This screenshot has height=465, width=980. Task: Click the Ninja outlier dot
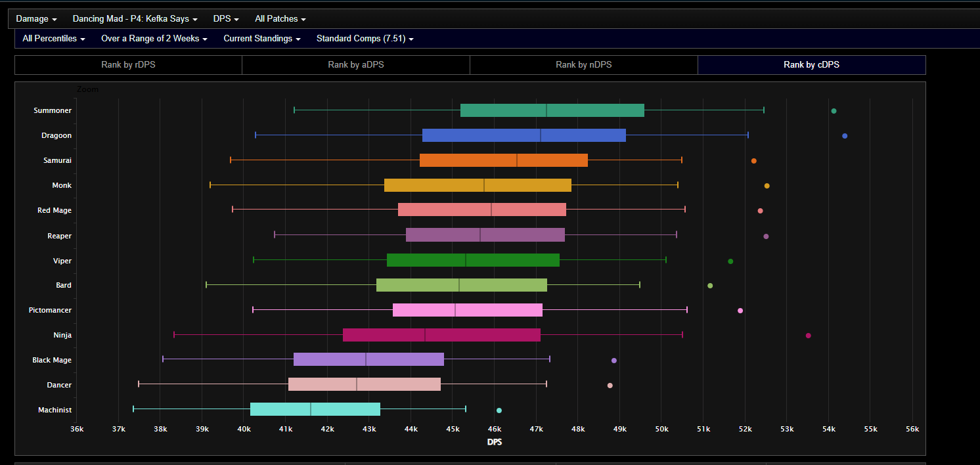pyautogui.click(x=809, y=336)
